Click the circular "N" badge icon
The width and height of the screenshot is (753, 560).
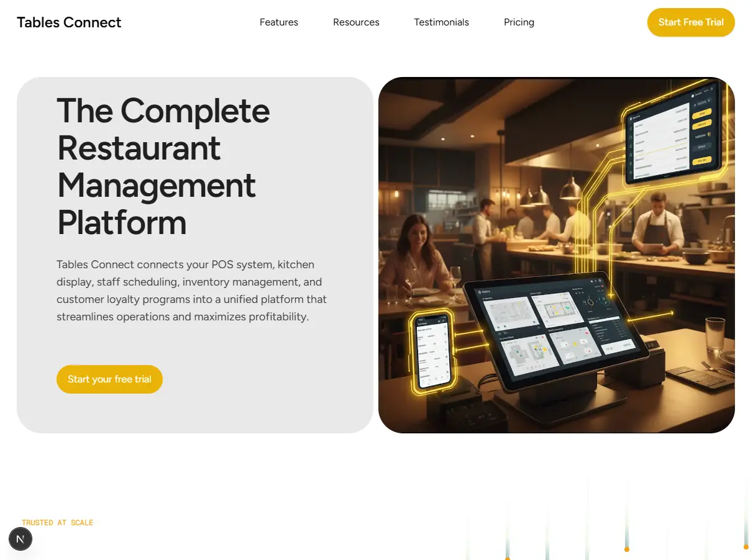point(20,539)
